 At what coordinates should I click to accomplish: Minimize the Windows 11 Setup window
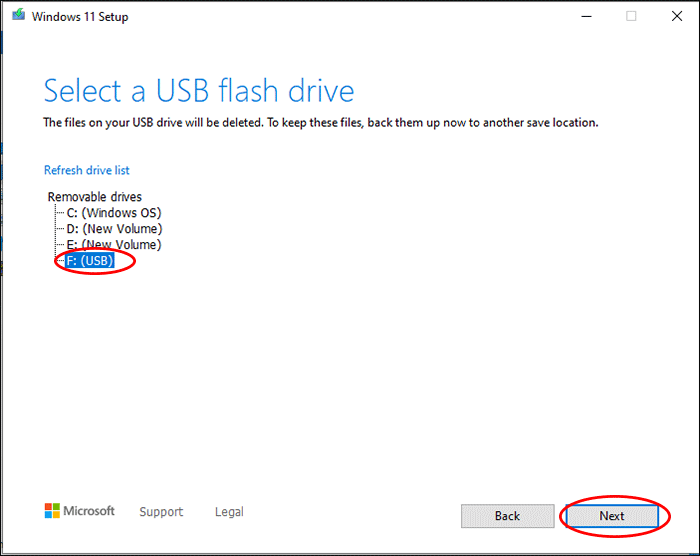tap(582, 17)
